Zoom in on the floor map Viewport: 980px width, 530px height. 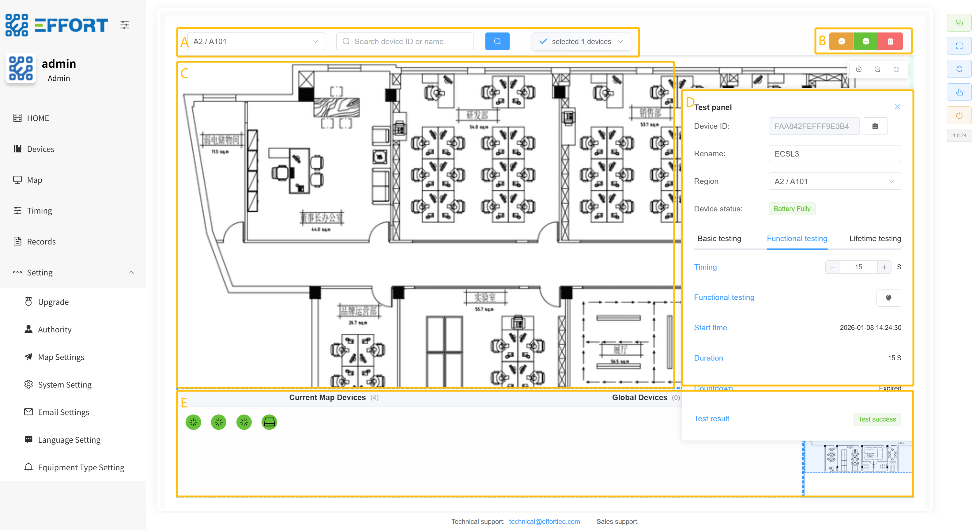click(859, 70)
